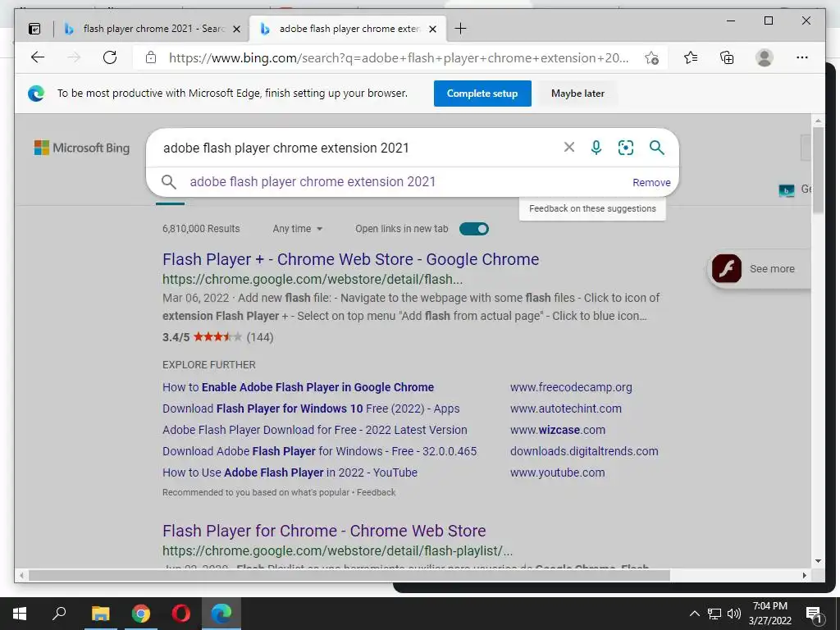Expand the Any time filter dropdown
Screen dimensions: 840x630
(x=297, y=229)
